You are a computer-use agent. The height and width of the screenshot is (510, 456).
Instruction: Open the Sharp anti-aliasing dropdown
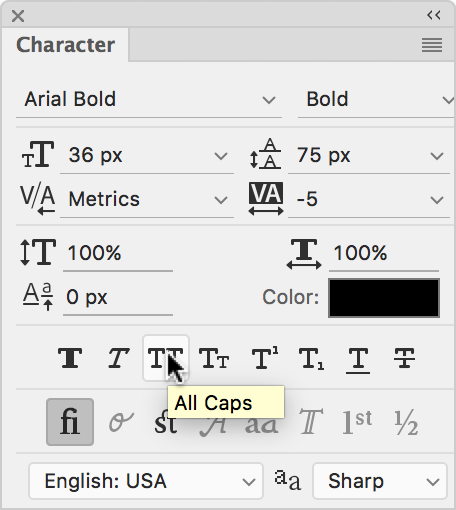tap(380, 481)
